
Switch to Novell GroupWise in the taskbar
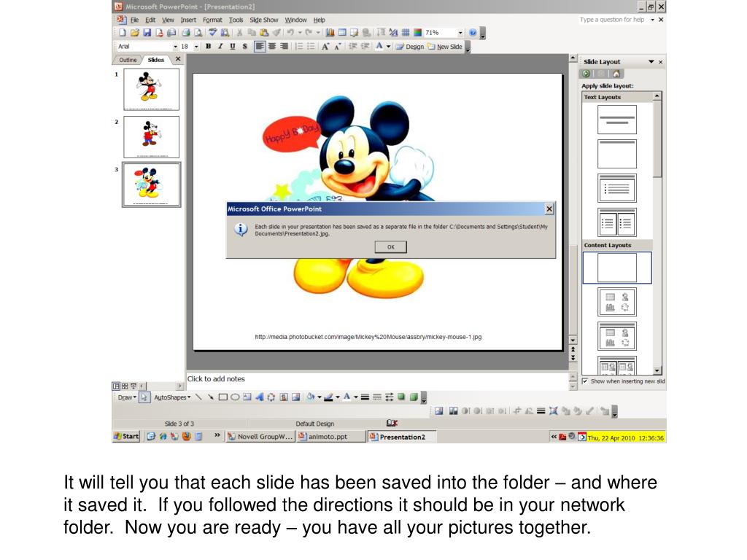260,436
